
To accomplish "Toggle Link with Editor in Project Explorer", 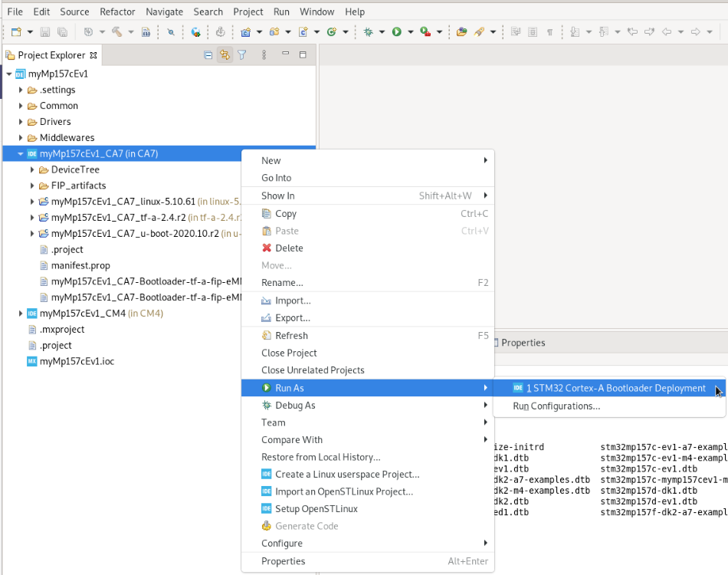I will (225, 55).
